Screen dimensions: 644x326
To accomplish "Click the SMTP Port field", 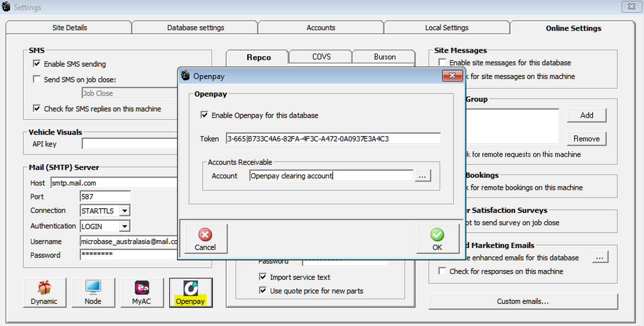I will point(105,197).
